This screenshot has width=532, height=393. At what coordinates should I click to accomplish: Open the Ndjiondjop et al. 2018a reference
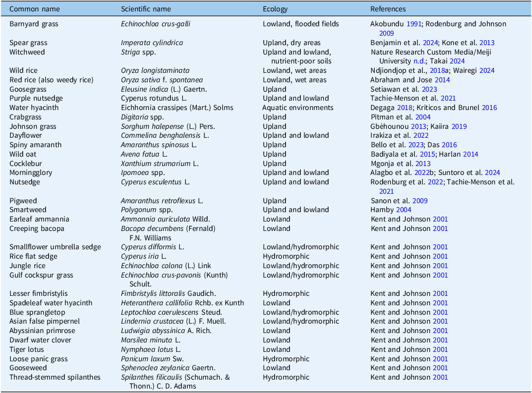439,70
